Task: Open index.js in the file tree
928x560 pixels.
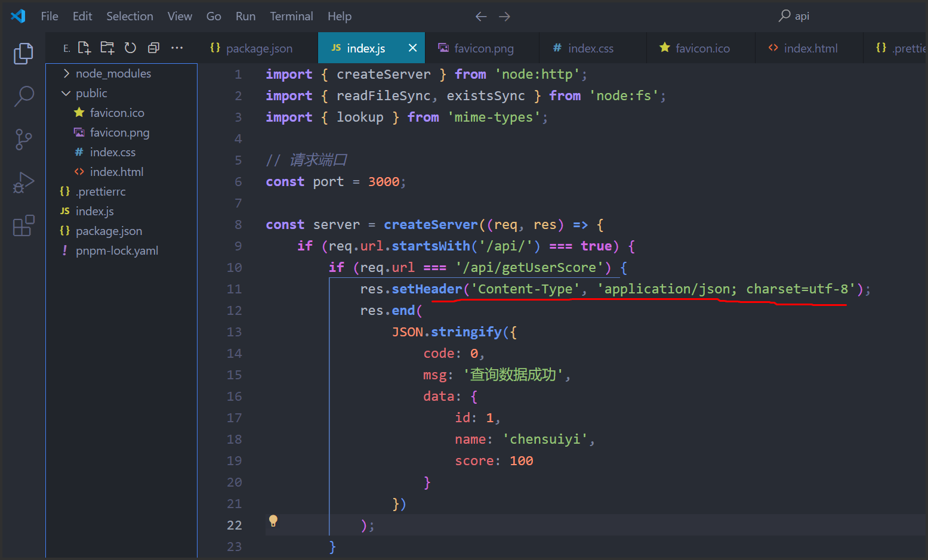Action: click(121, 211)
